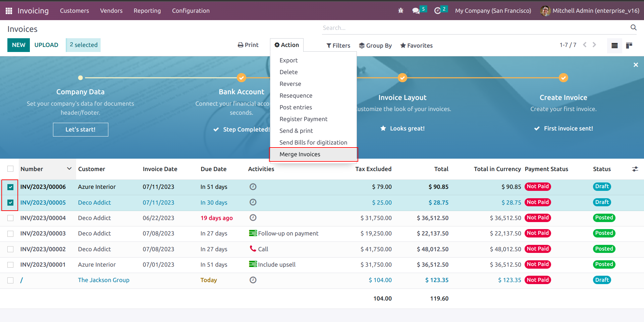Switch to kanban view icon
The width and height of the screenshot is (644, 322).
[629, 46]
